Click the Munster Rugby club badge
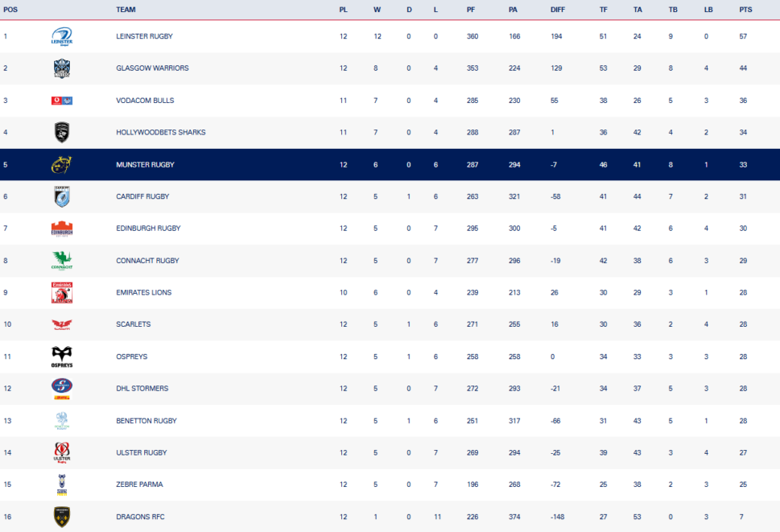This screenshot has width=780, height=532. point(62,164)
